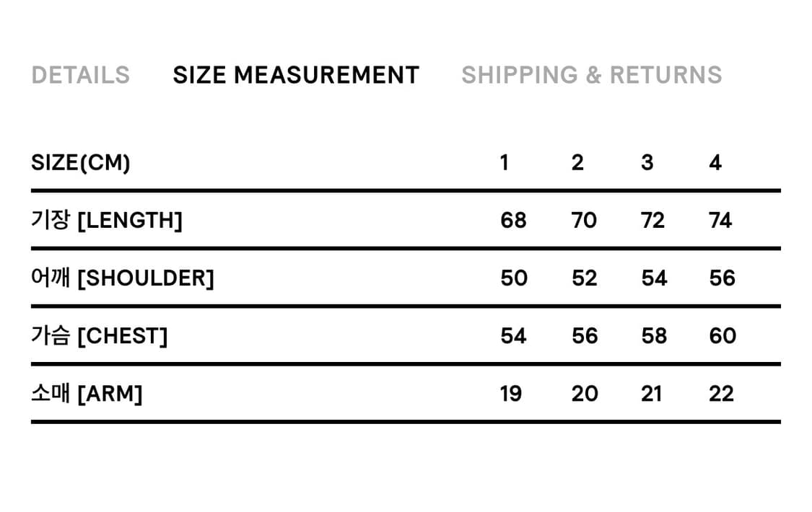Click chest value 58 for size 3

coord(654,336)
